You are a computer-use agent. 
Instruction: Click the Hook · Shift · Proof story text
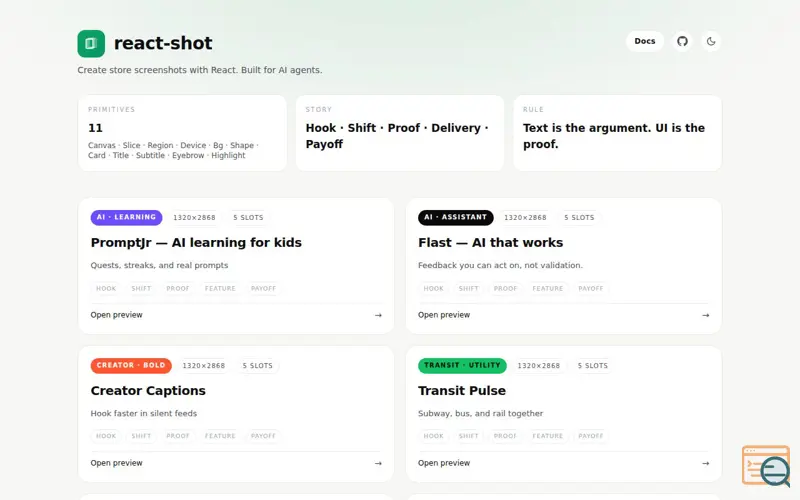pos(397,136)
